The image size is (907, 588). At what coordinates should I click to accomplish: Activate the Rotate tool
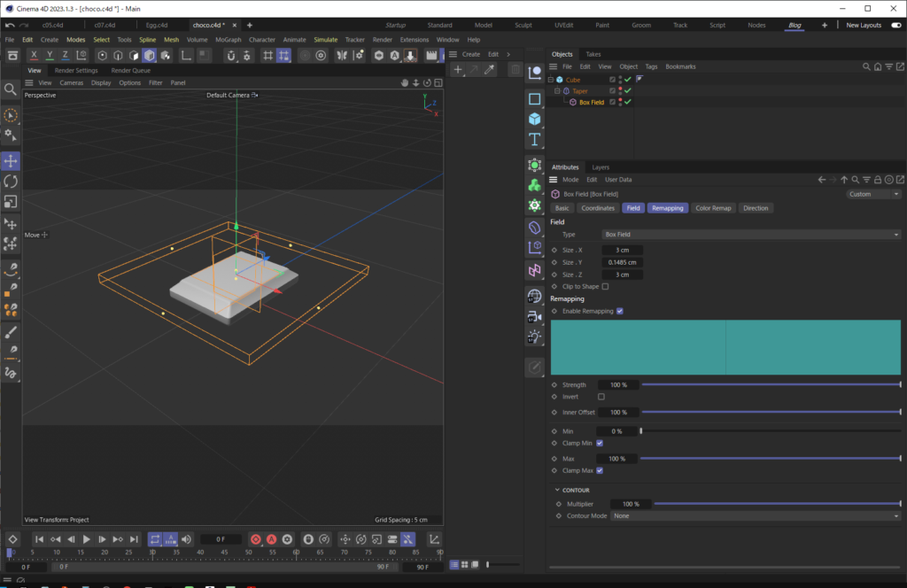[x=11, y=182]
